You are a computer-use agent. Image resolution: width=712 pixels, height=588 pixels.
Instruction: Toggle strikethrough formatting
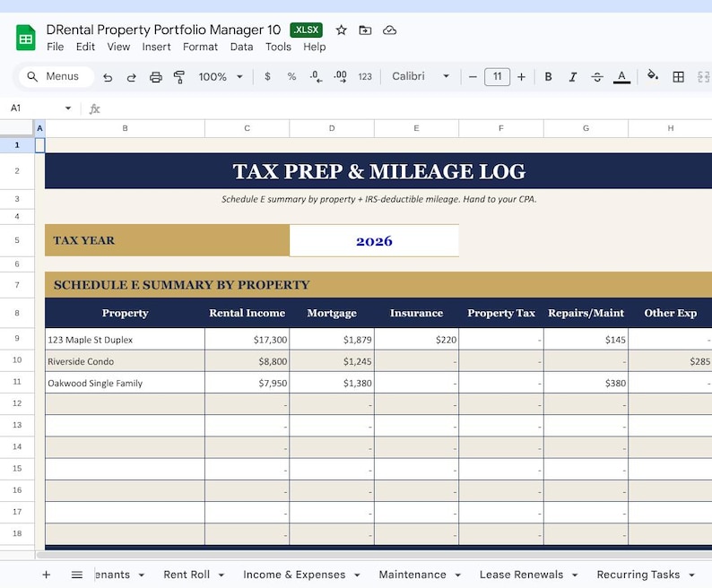click(597, 77)
